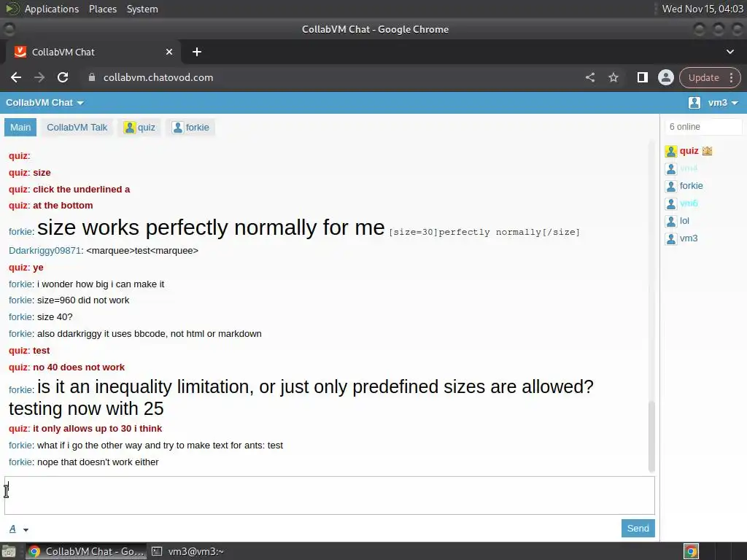Send the message with Send button
This screenshot has width=747, height=560.
tap(638, 528)
